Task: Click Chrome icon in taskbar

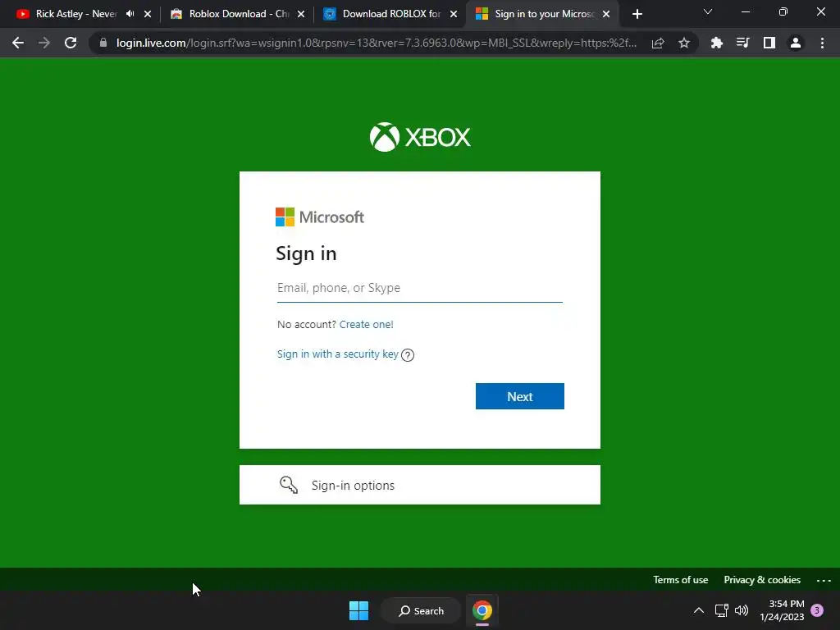Action: 482,610
